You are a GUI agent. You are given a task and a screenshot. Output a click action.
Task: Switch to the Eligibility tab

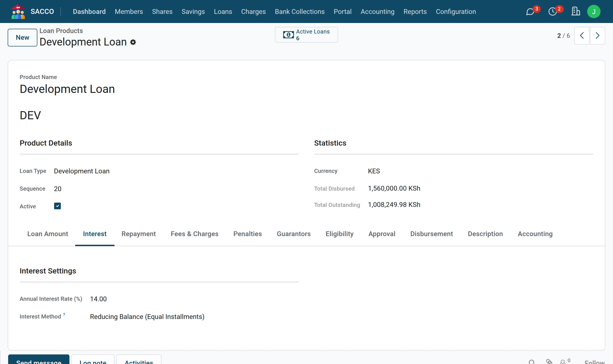339,234
